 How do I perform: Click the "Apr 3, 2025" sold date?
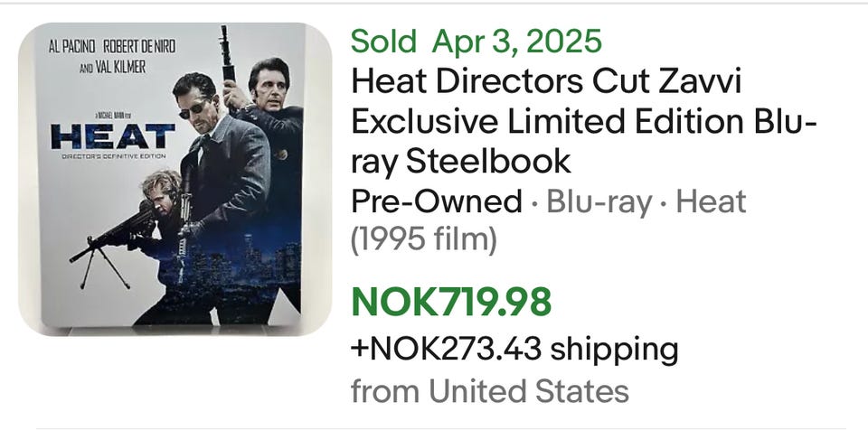(517, 41)
